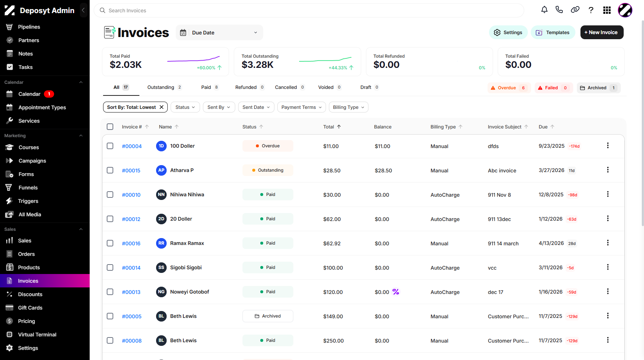Collapse the Marketing sidebar section
The image size is (644, 360).
[81, 135]
